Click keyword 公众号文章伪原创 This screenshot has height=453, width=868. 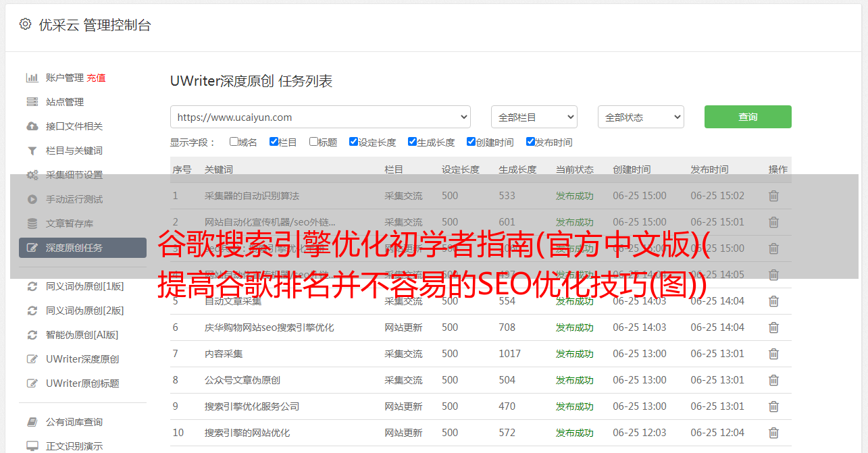[x=242, y=380]
